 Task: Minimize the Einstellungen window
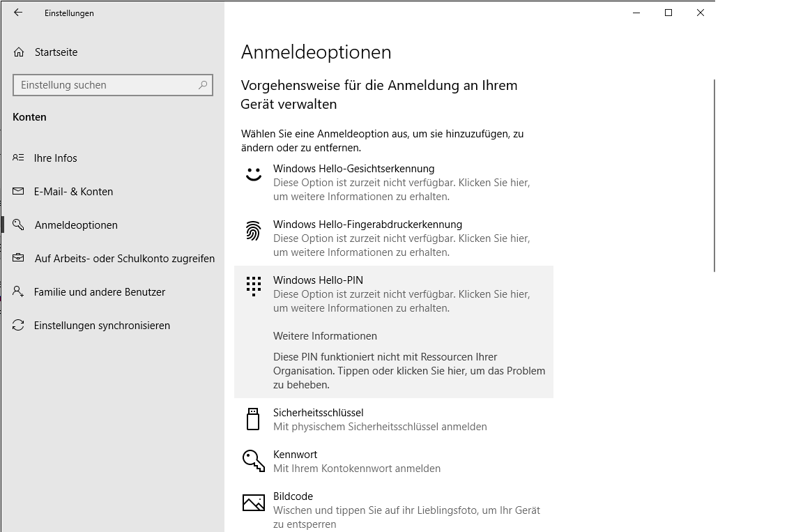click(636, 13)
